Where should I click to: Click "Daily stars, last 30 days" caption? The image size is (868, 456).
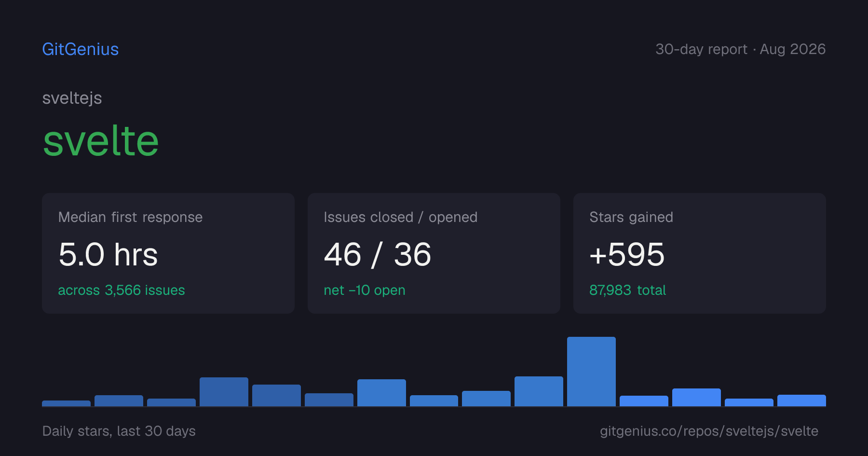click(119, 431)
